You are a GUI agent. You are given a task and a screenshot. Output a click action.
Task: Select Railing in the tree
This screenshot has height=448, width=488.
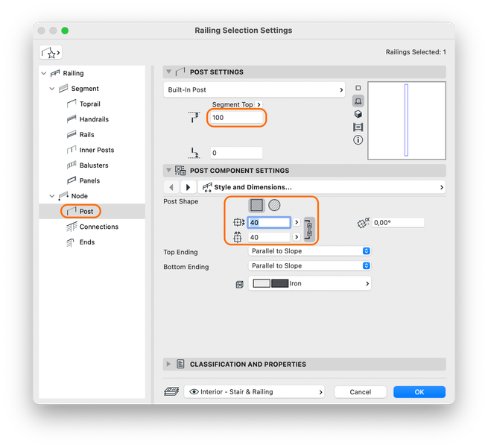coord(73,73)
